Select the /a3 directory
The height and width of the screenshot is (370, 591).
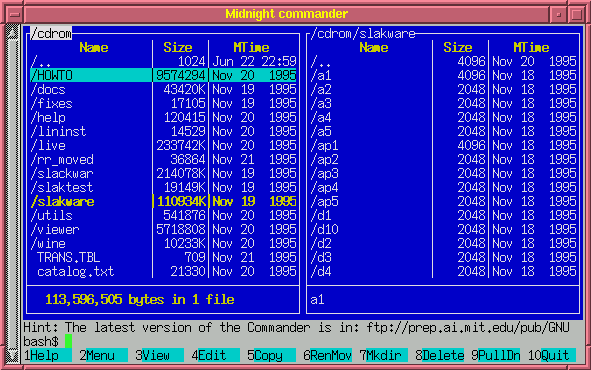[x=443, y=103]
